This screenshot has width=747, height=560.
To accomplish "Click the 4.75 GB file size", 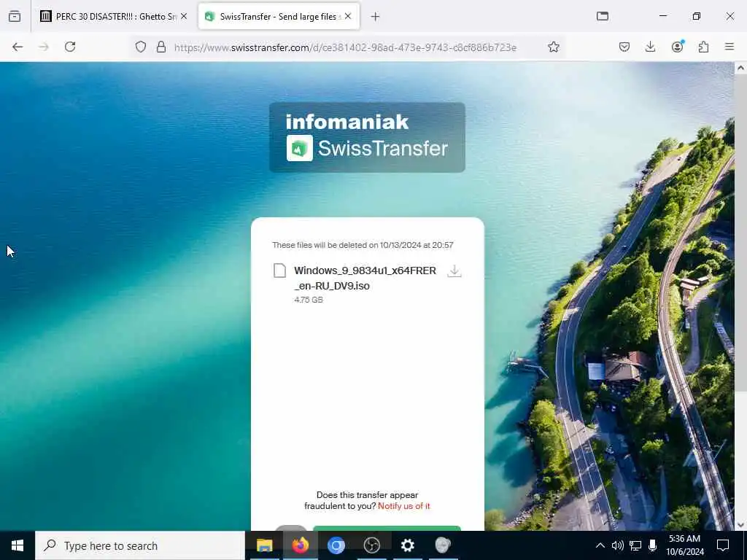I will coord(309,300).
